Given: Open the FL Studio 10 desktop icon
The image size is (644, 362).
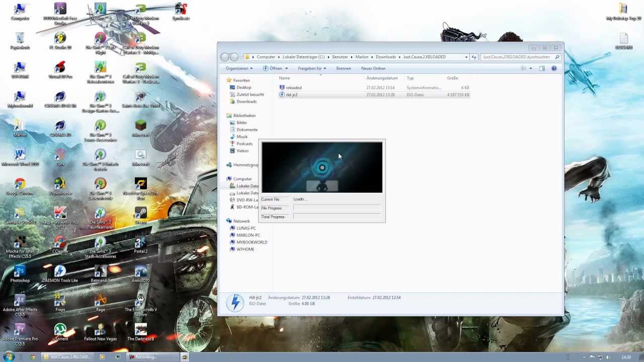Looking at the screenshot, I should tap(60, 41).
